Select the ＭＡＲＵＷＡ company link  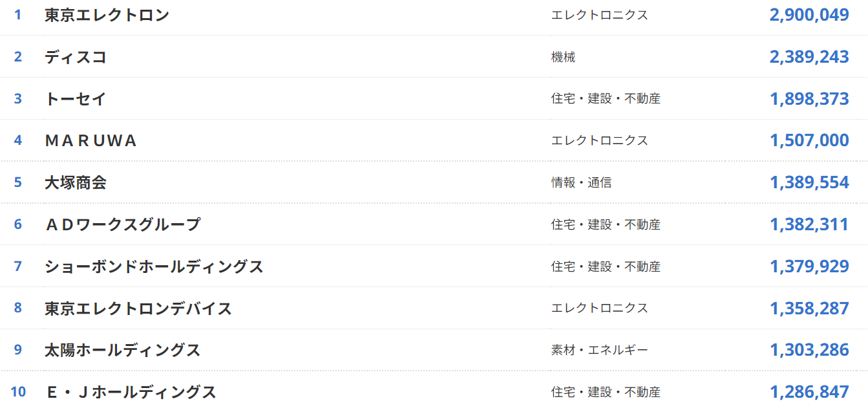tap(91, 140)
